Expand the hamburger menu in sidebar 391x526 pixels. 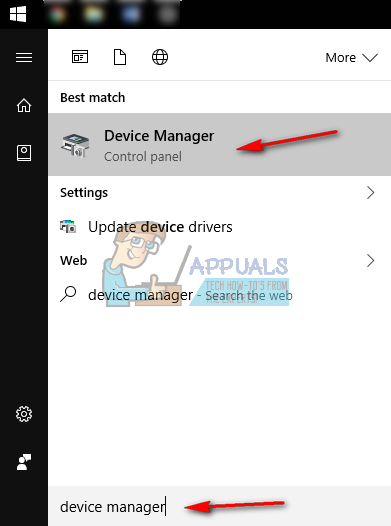[x=24, y=57]
